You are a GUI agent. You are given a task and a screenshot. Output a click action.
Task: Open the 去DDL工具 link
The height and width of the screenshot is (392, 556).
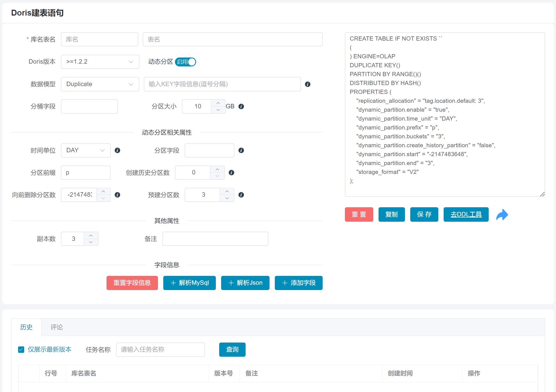466,214
